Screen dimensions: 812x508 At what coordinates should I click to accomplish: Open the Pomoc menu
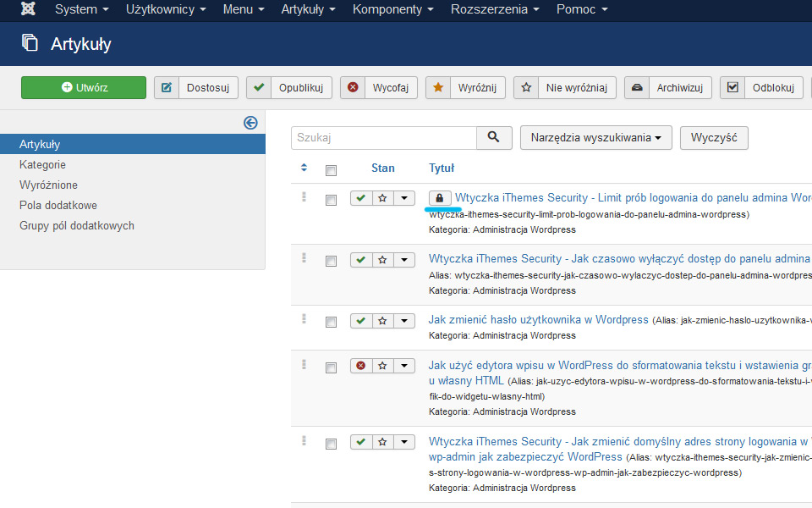[x=582, y=9]
